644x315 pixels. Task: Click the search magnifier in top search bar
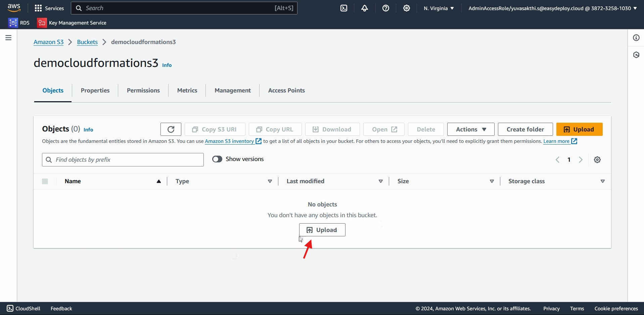[x=79, y=8]
